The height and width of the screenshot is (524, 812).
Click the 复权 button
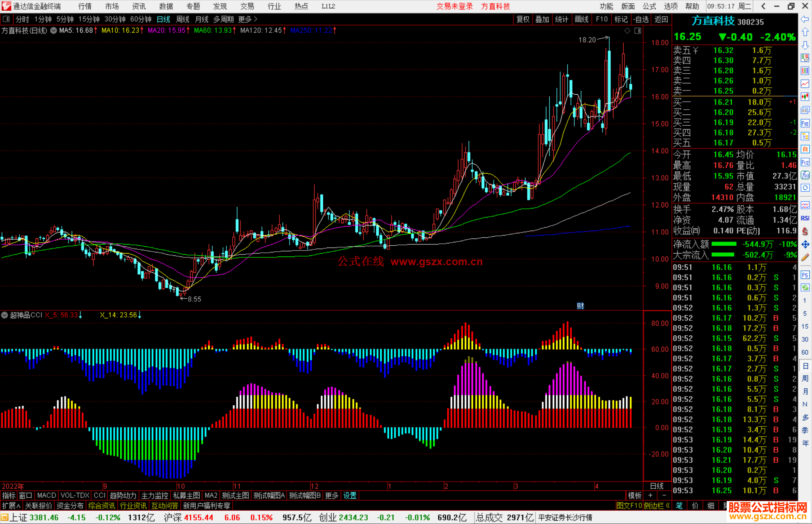523,19
